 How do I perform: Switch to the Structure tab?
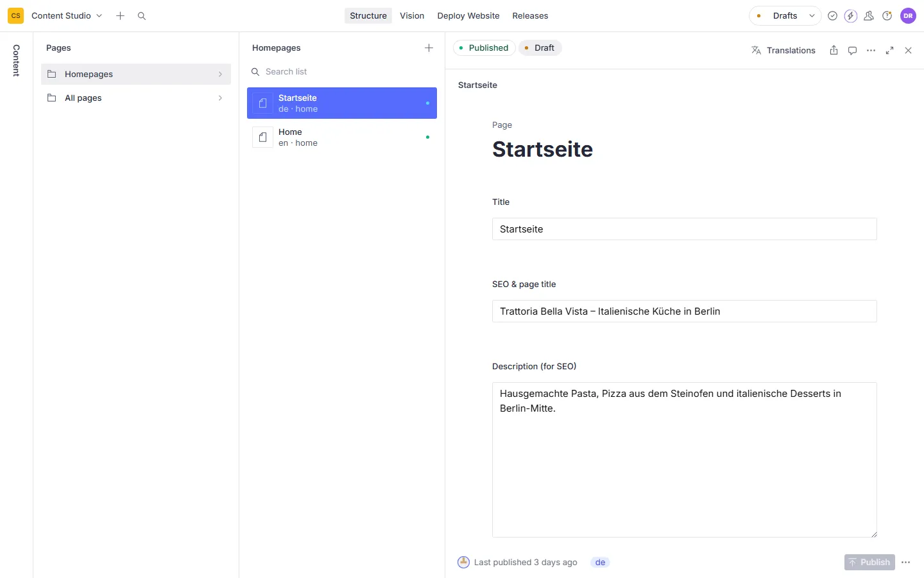point(368,15)
